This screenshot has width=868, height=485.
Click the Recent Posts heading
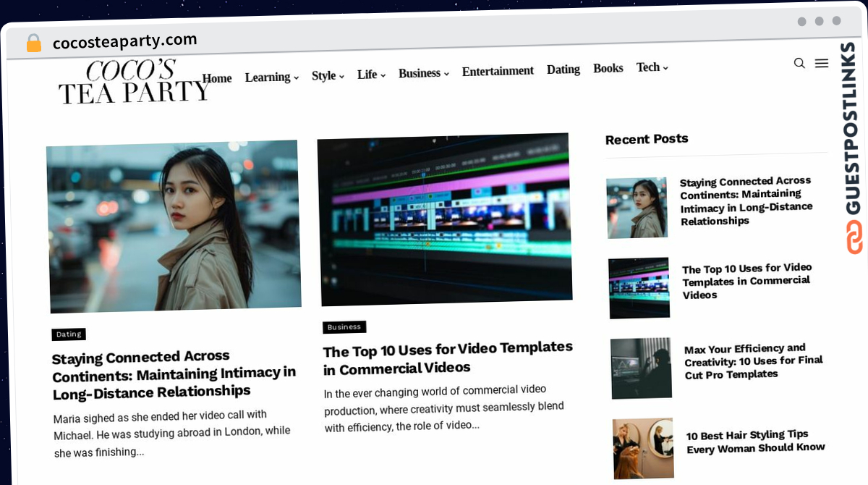tap(647, 139)
